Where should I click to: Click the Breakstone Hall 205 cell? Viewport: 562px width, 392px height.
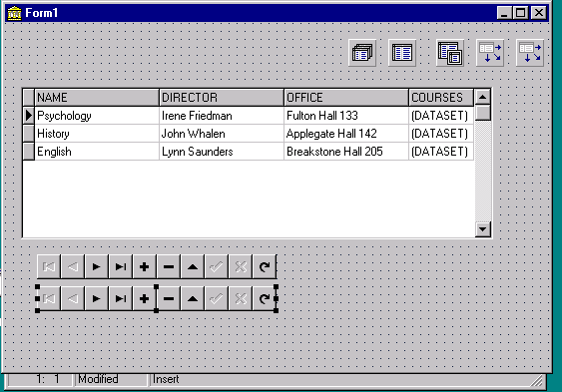345,152
